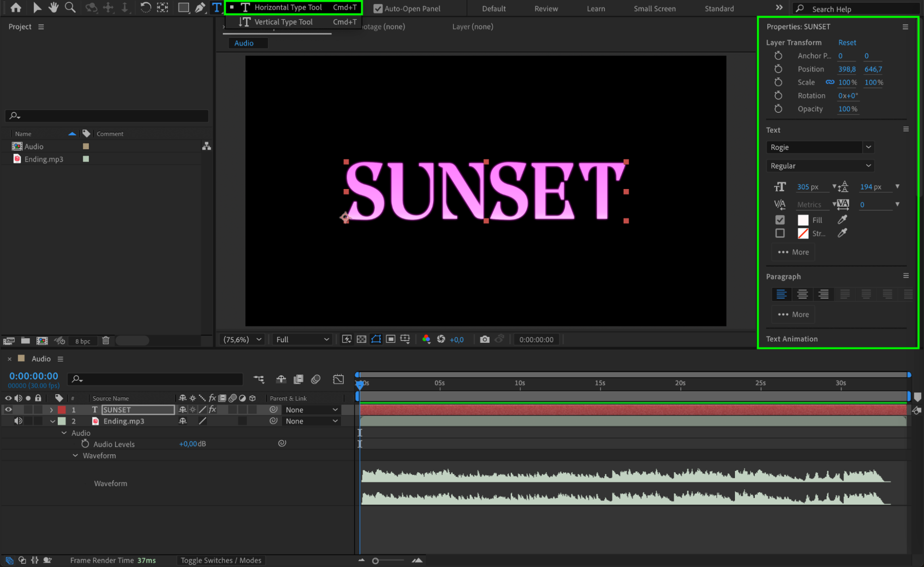
Task: Select the Hand tool in the toolbar
Action: (x=54, y=7)
